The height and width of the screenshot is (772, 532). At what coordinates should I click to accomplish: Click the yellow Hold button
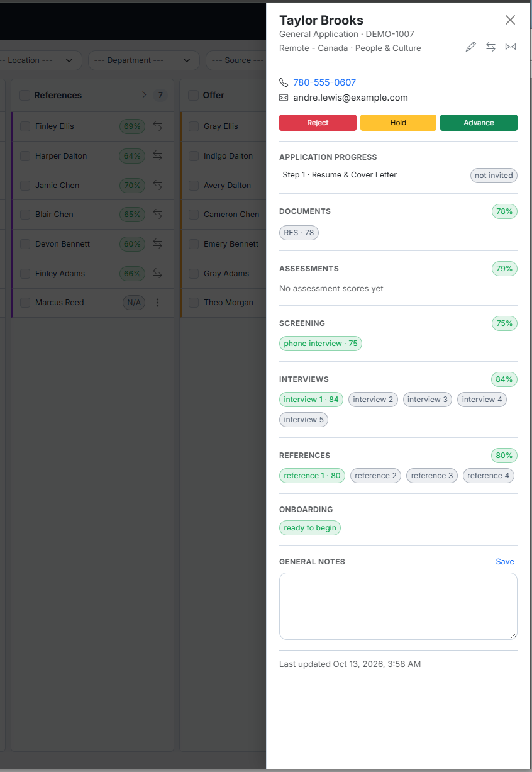click(398, 123)
